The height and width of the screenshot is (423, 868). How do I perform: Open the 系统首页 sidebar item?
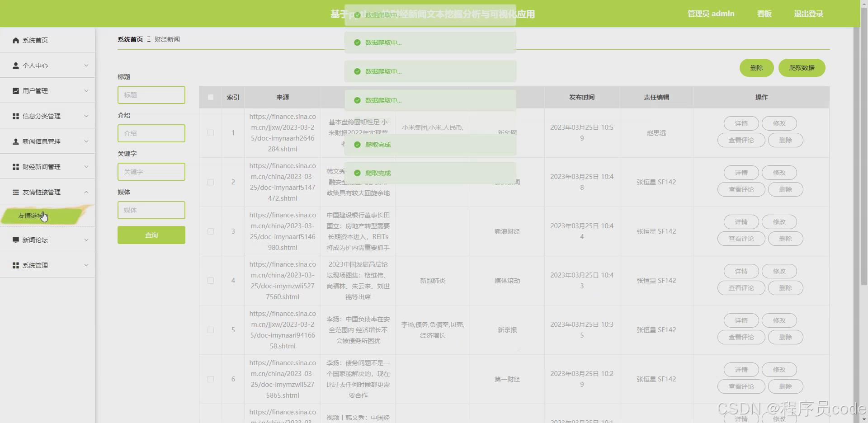click(47, 40)
